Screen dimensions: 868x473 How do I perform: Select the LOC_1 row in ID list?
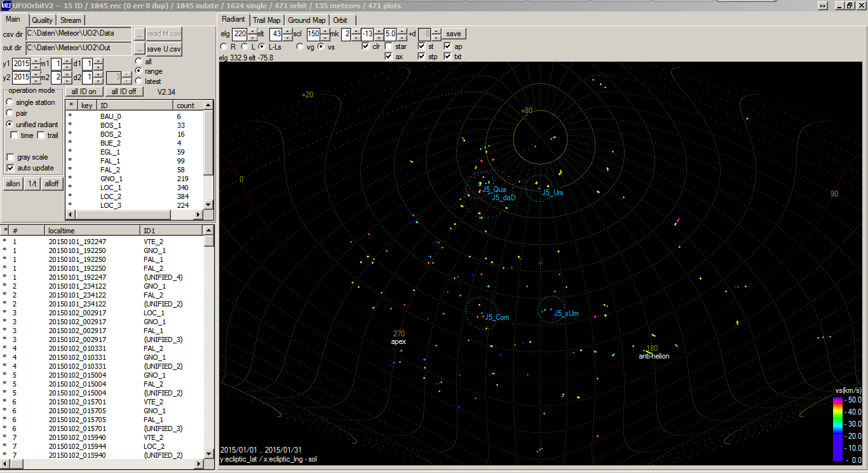[136, 188]
